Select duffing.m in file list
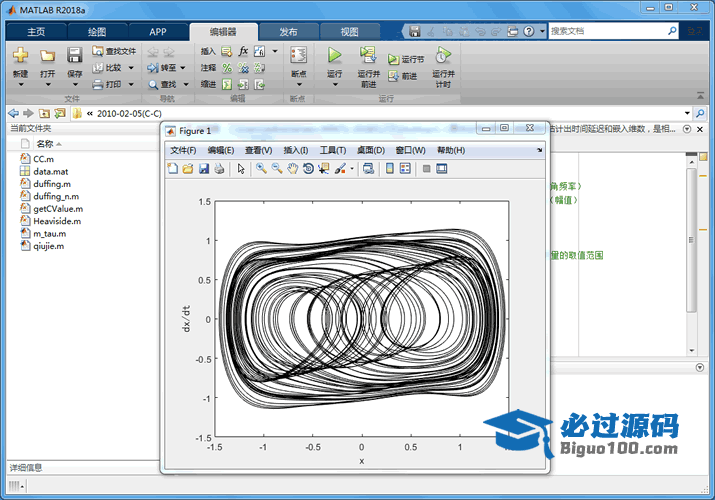 point(52,184)
